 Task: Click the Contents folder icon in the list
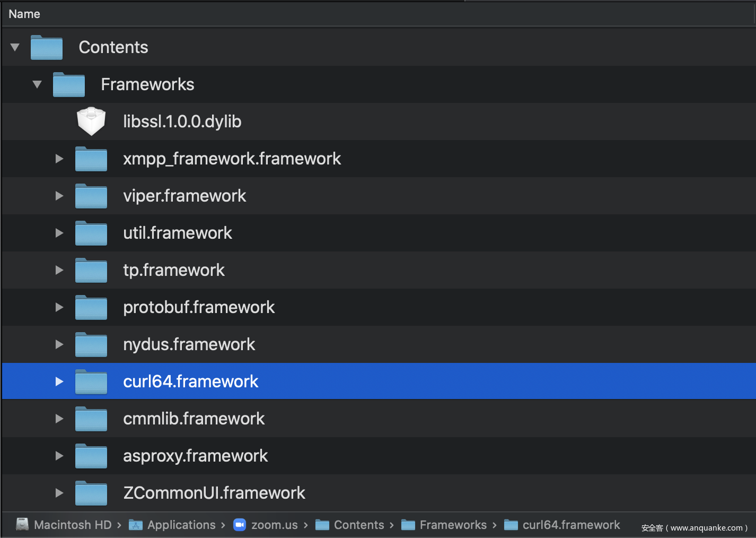[x=47, y=48]
